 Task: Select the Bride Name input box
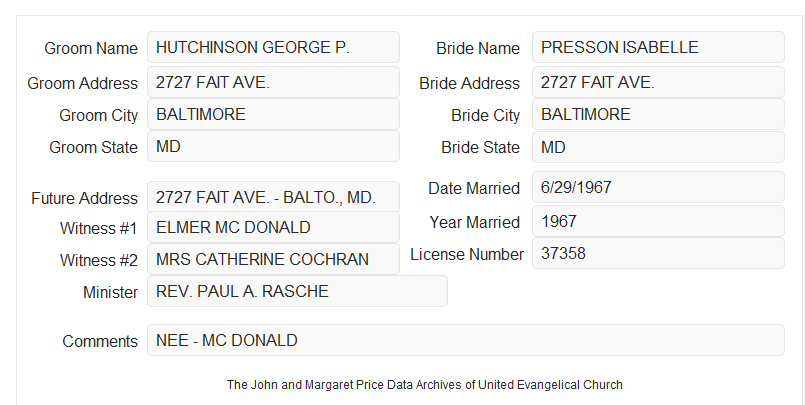pyautogui.click(x=658, y=47)
